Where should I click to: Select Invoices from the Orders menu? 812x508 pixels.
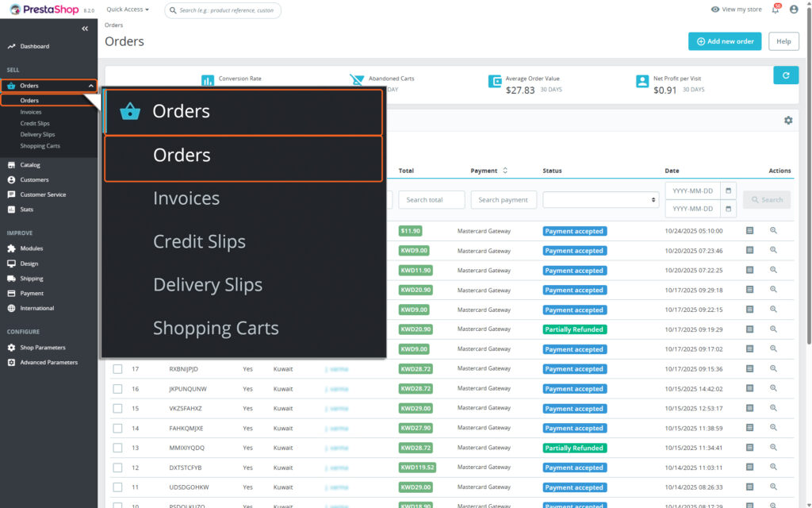[186, 198]
